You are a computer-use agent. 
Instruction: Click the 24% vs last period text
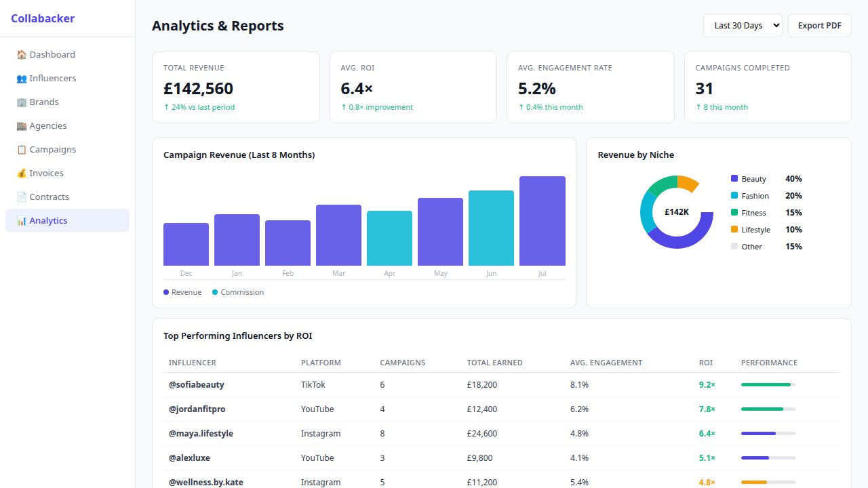199,107
